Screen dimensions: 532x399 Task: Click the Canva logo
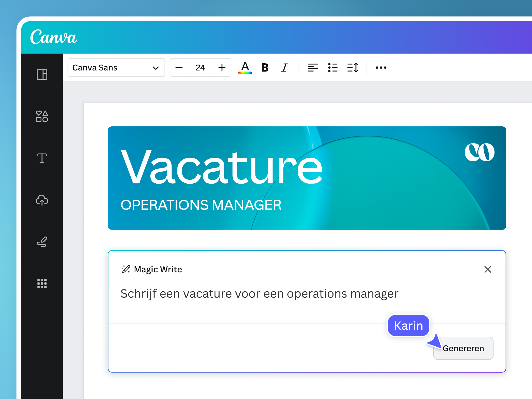[x=54, y=37]
